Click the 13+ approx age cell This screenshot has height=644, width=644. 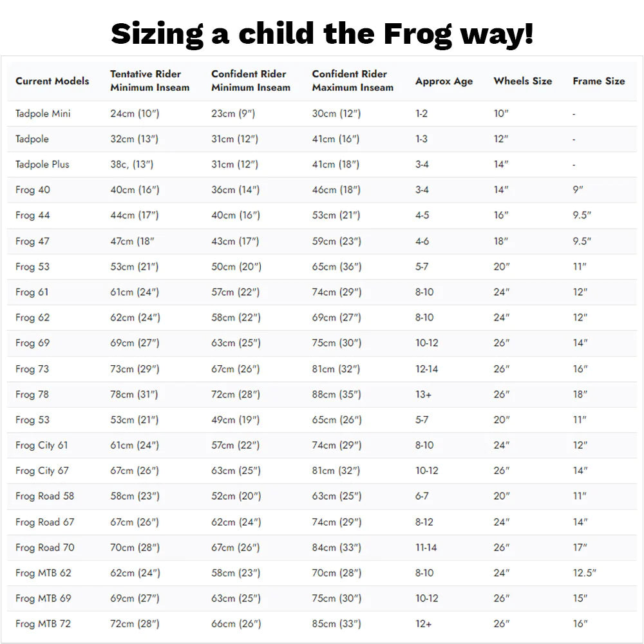click(423, 394)
